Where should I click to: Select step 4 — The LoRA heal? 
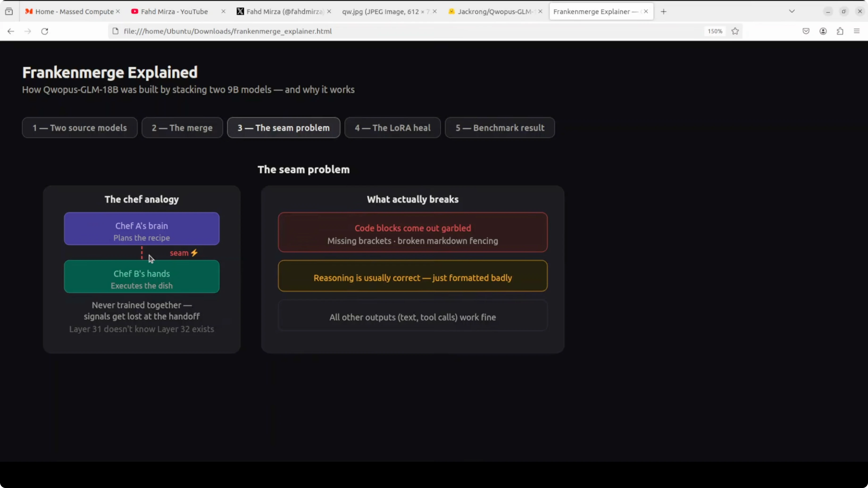click(392, 128)
